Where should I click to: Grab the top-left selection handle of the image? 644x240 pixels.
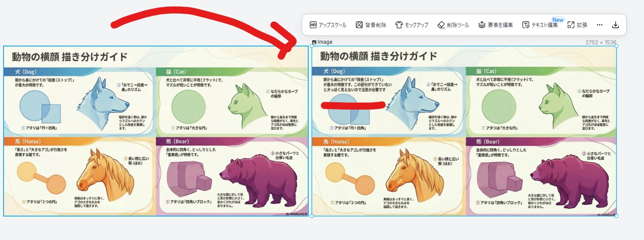click(x=312, y=46)
